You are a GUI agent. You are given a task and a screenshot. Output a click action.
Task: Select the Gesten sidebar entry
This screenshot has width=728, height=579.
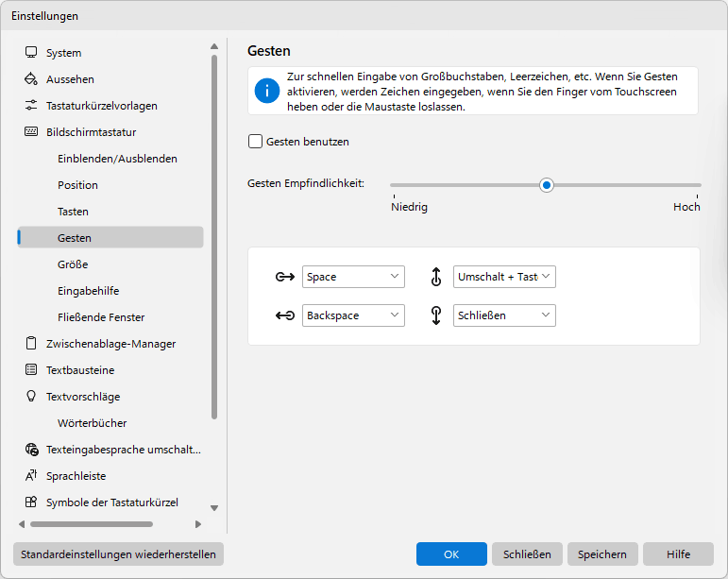[110, 237]
